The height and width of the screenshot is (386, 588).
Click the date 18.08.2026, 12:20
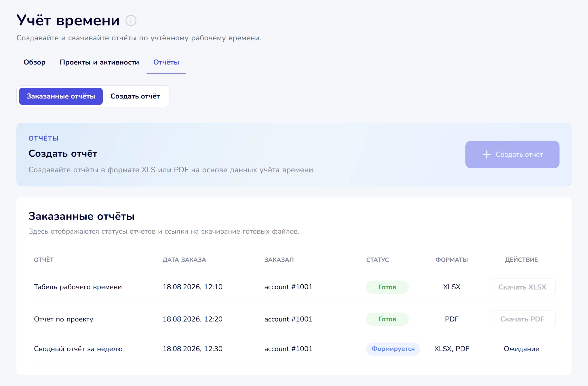pos(193,319)
